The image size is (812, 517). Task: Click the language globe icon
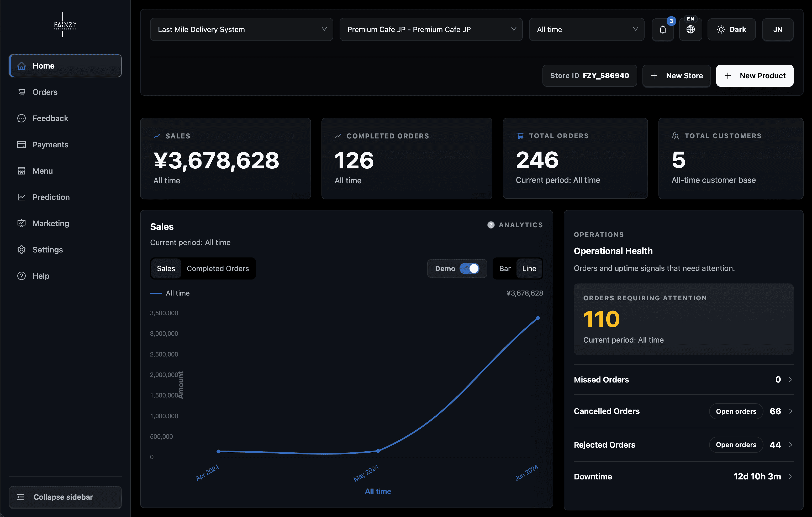(690, 29)
